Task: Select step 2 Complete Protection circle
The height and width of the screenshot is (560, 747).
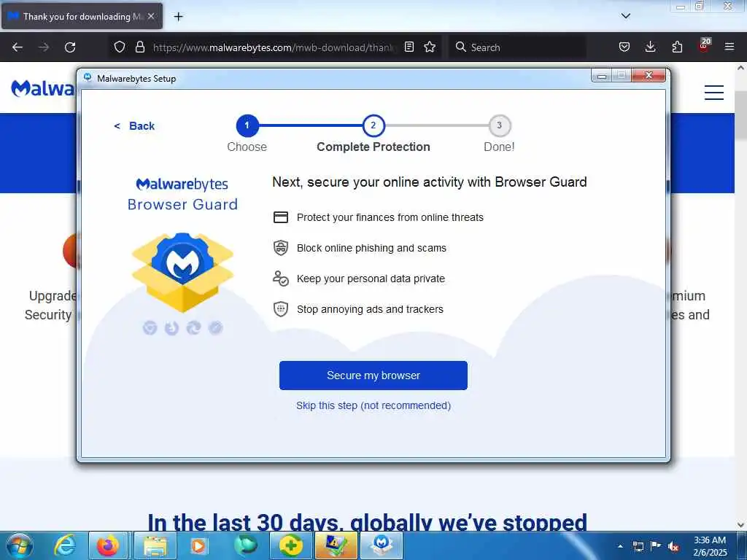Action: [x=373, y=125]
